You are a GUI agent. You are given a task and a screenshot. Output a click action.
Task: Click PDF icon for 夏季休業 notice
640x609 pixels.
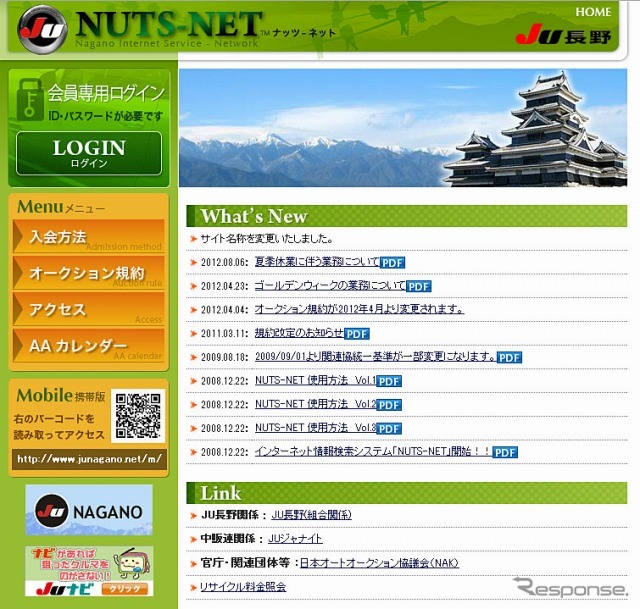coord(392,262)
